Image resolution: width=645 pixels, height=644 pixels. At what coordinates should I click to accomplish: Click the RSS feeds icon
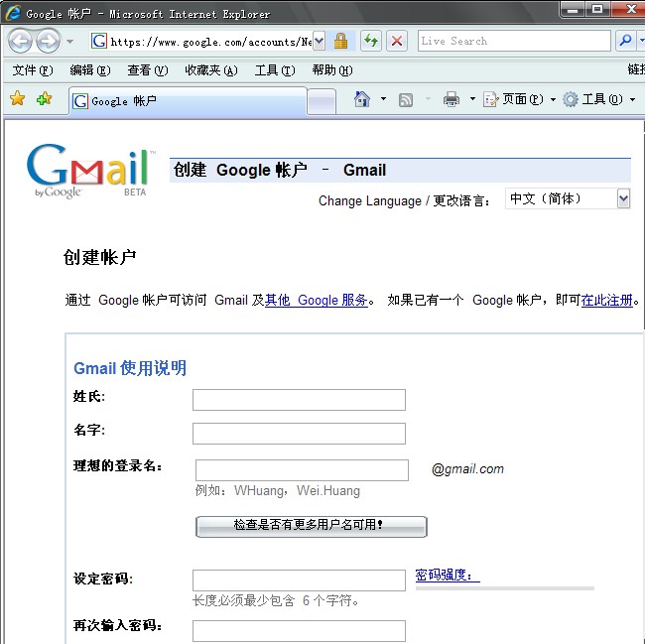pyautogui.click(x=406, y=99)
